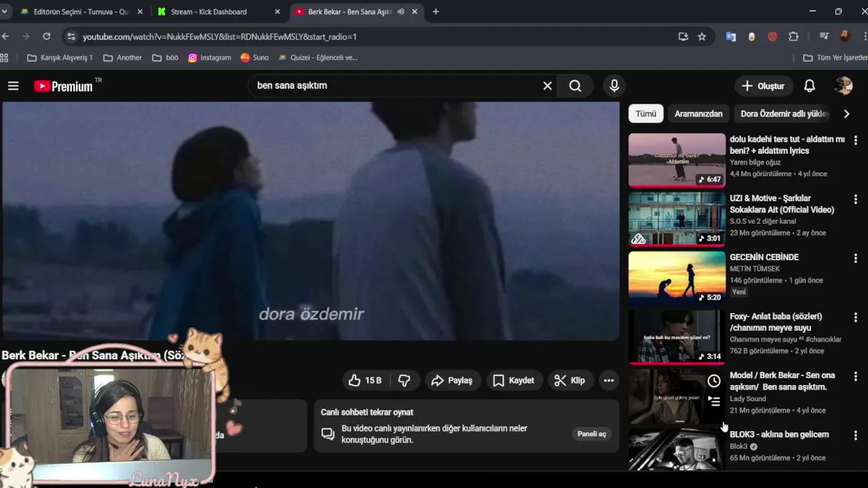Save the video with Kaydet
This screenshot has width=868, height=488.
[x=513, y=380]
